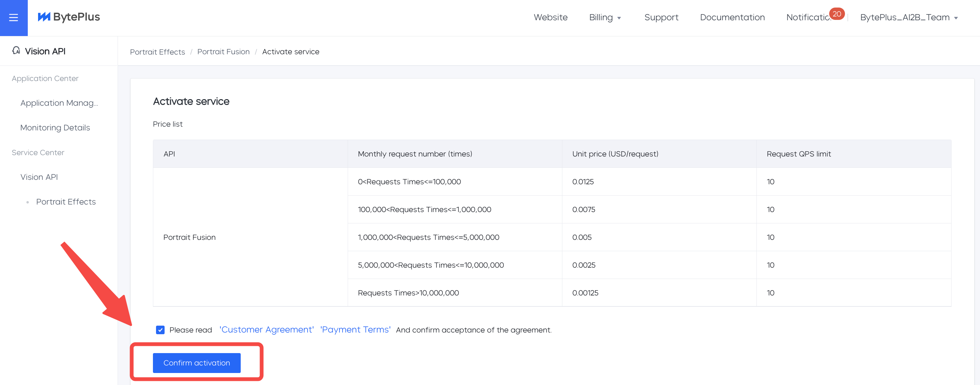This screenshot has width=980, height=385.
Task: Open Documentation from the top bar
Action: (x=732, y=17)
